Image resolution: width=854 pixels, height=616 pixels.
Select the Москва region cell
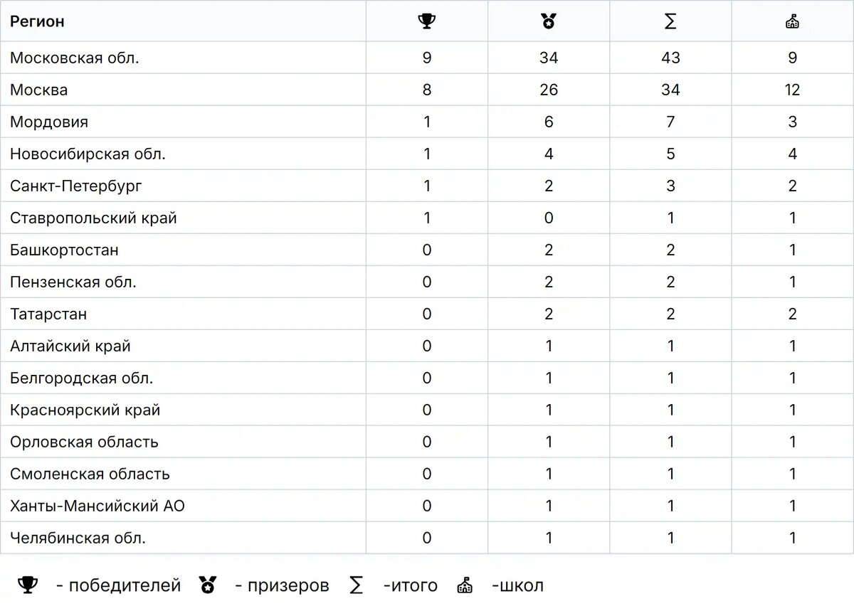tap(183, 90)
